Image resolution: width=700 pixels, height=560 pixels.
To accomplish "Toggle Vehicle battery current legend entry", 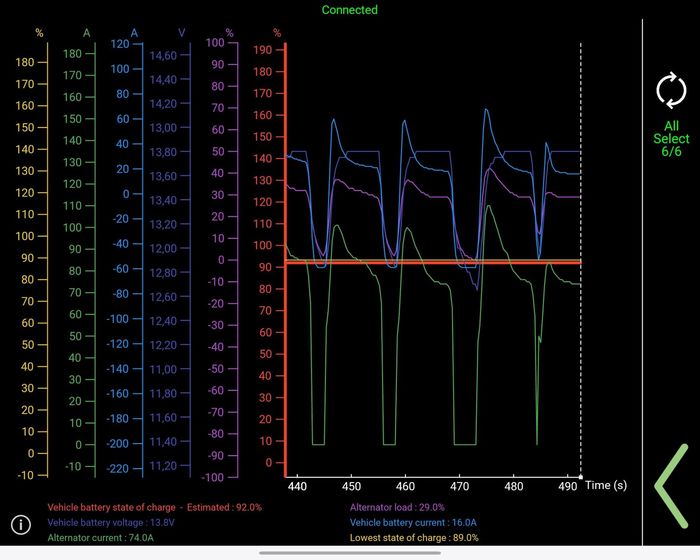I will (413, 522).
